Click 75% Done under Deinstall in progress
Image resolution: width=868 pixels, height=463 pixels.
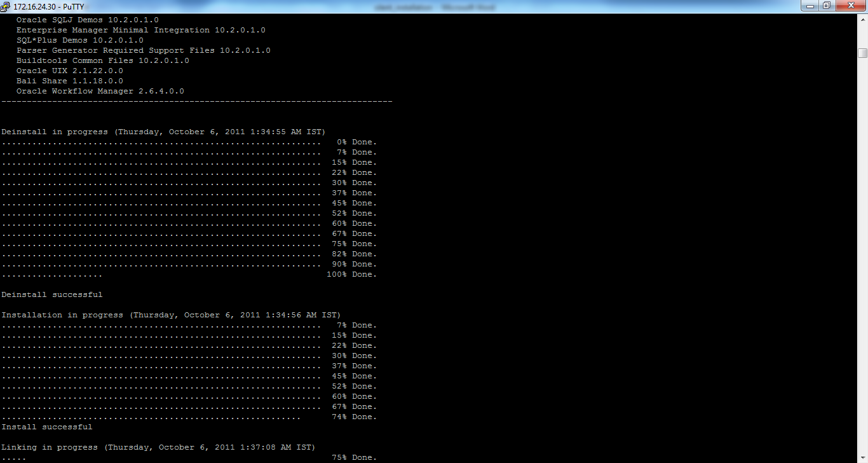coord(354,244)
